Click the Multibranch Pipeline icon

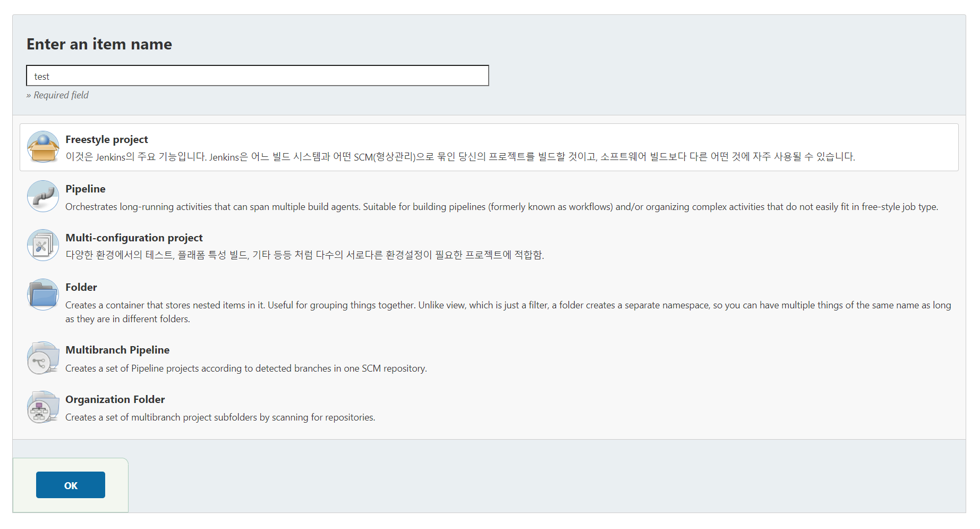tap(43, 358)
